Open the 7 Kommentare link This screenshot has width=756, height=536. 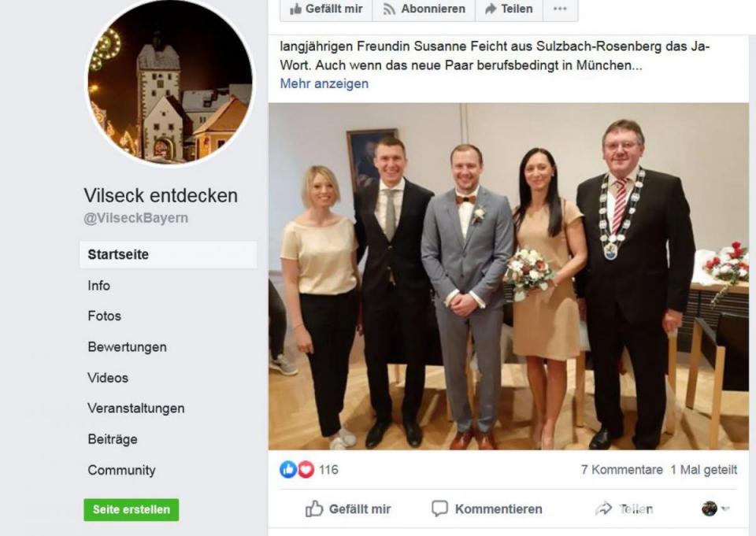[x=621, y=469]
